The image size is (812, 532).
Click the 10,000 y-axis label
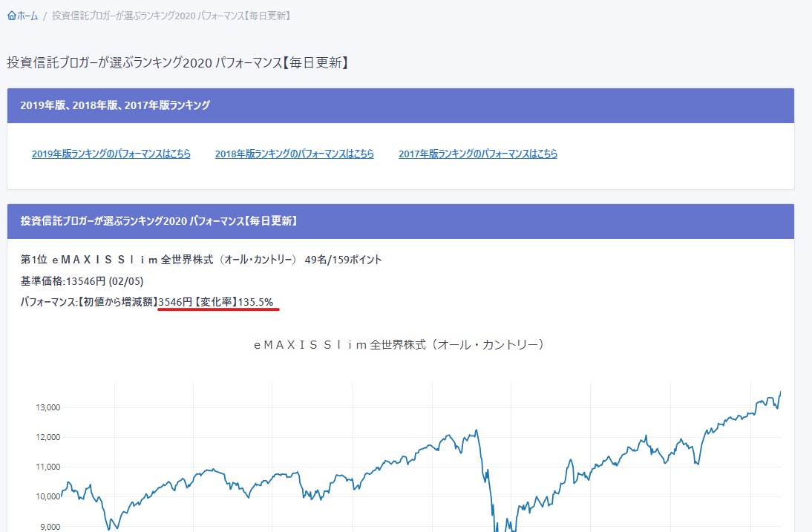point(47,497)
